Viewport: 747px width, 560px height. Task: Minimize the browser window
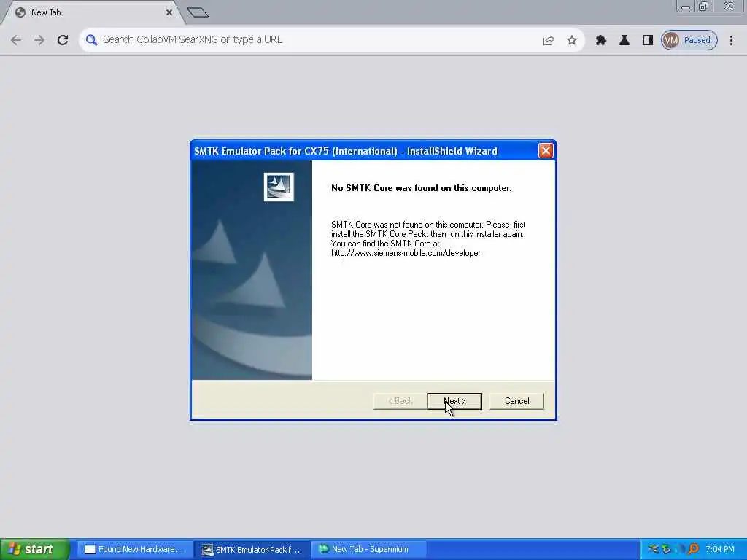[686, 7]
